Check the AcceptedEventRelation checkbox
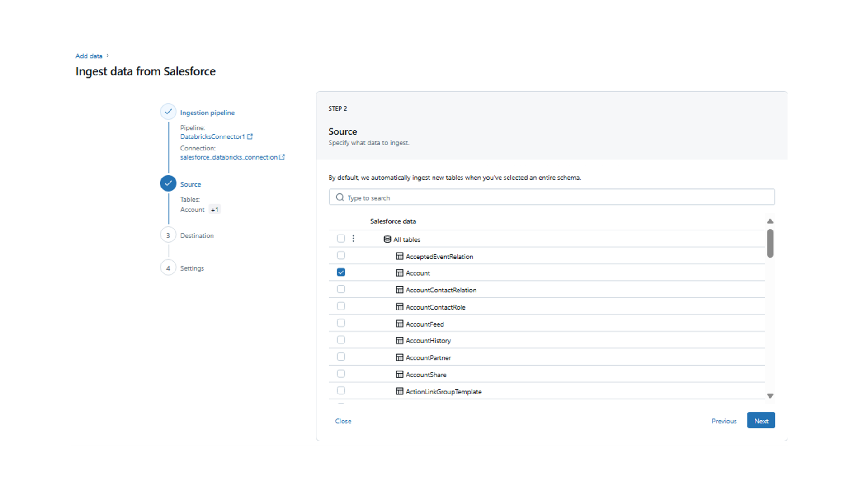This screenshot has height=488, width=868. click(341, 255)
